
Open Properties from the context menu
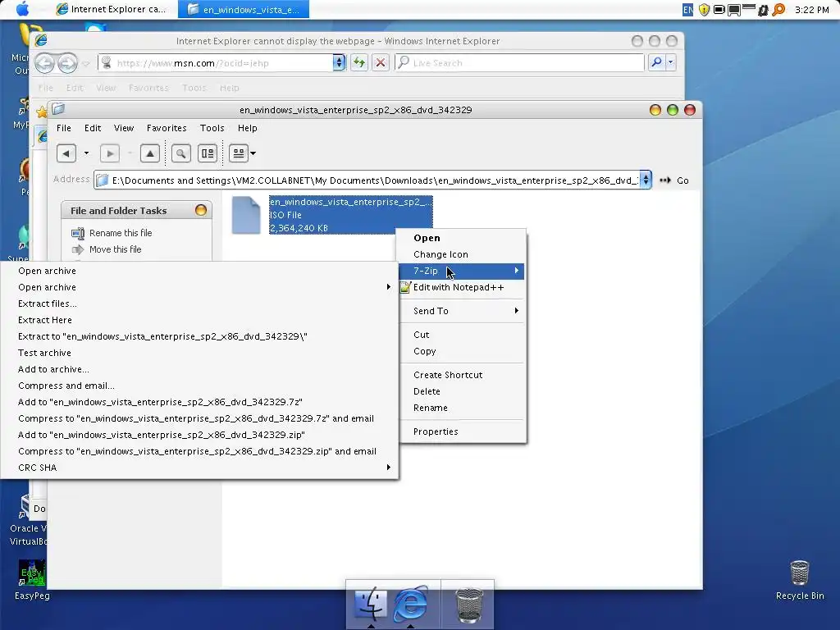tap(462, 431)
